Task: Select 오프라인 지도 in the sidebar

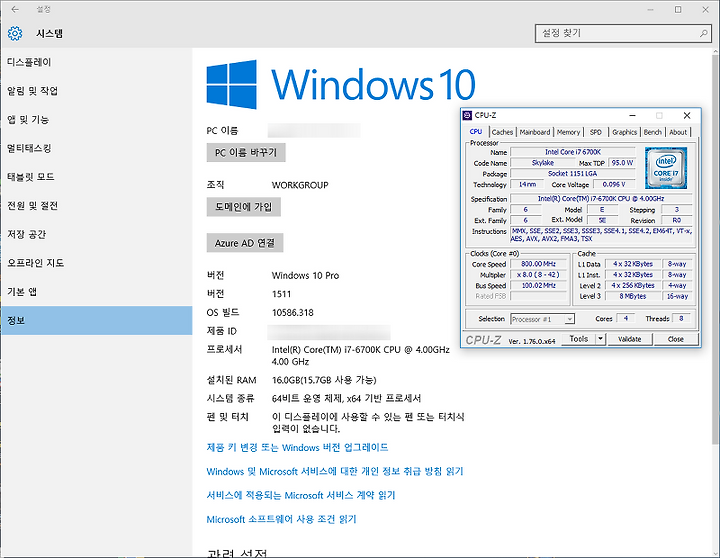Action: pyautogui.click(x=96, y=263)
